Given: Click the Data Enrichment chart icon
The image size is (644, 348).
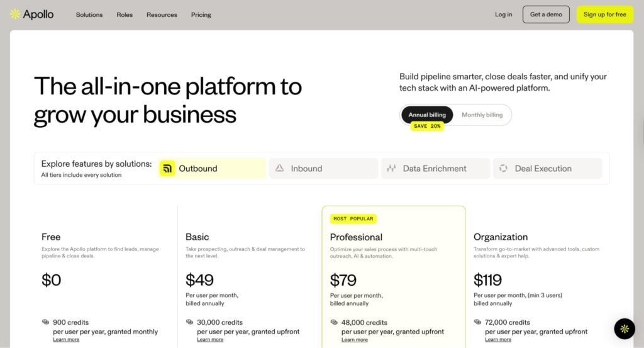Looking at the screenshot, I should click(x=391, y=169).
